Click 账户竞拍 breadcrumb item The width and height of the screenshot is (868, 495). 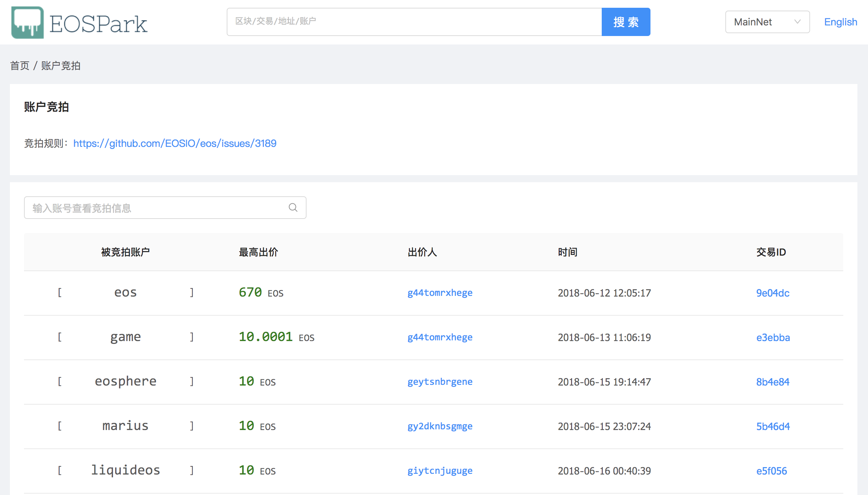(61, 66)
